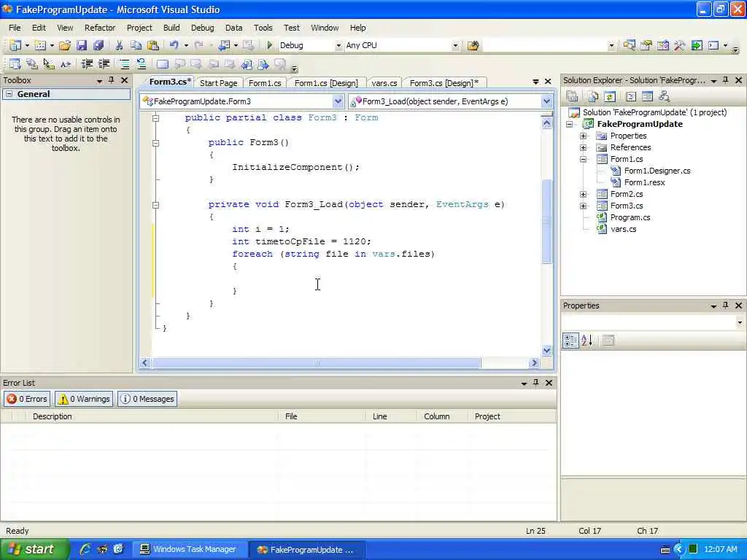This screenshot has width=747, height=560.
Task: Toggle auto-hide pin on Solution Explorer
Action: tap(726, 80)
